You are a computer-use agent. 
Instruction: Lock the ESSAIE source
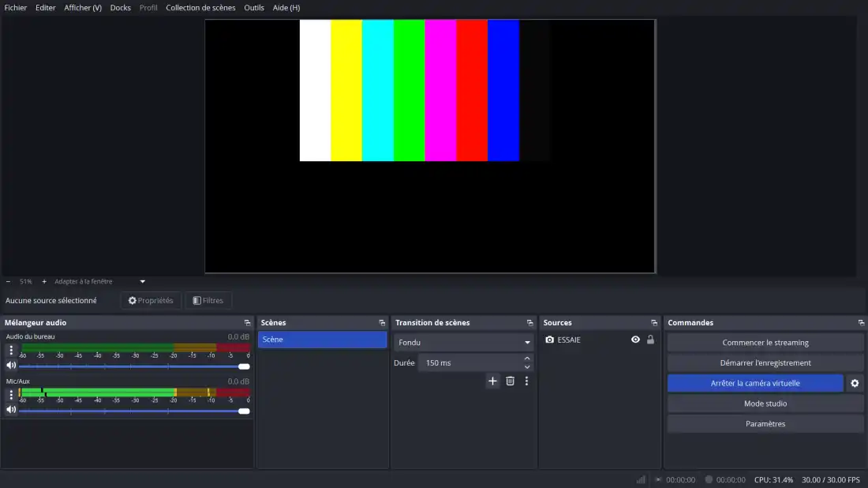pos(650,340)
